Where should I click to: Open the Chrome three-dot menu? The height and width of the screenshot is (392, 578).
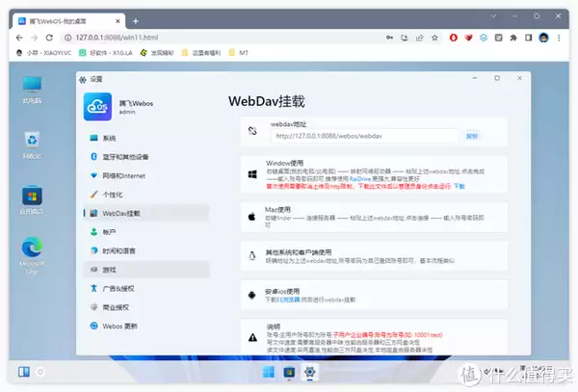[559, 38]
